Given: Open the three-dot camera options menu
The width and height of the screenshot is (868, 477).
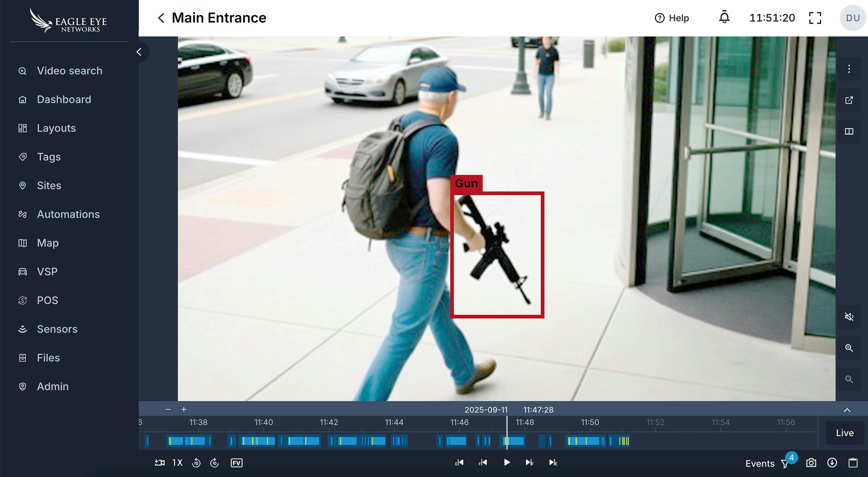Looking at the screenshot, I should pyautogui.click(x=849, y=69).
